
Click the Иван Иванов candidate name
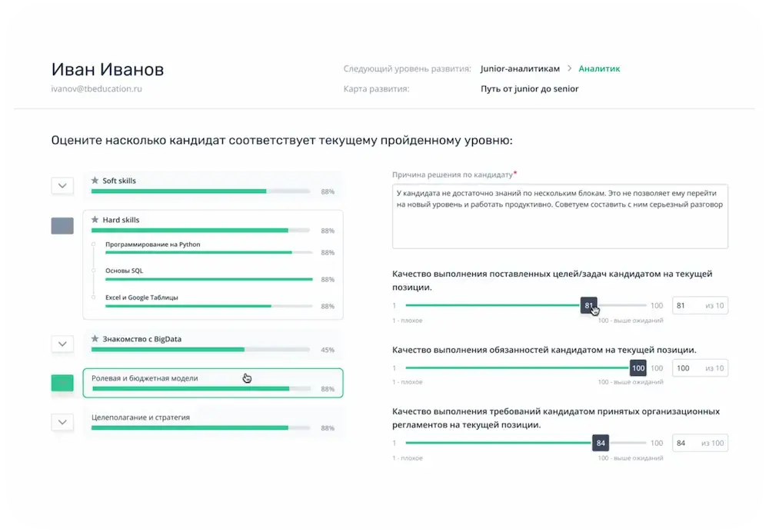click(x=108, y=69)
